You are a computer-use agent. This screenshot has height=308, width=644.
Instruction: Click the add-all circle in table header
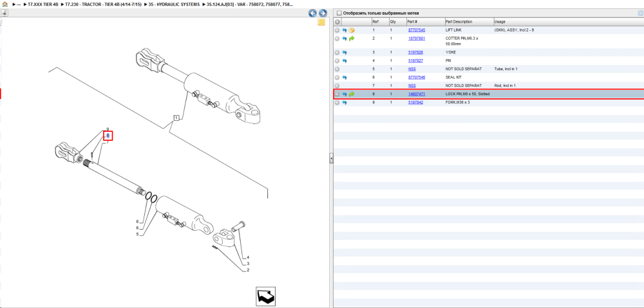337,22
